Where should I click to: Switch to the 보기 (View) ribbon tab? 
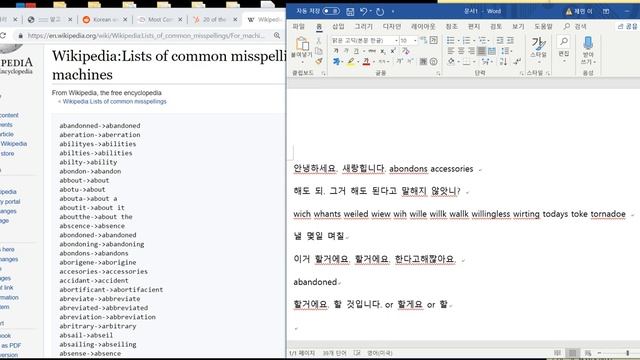click(518, 27)
